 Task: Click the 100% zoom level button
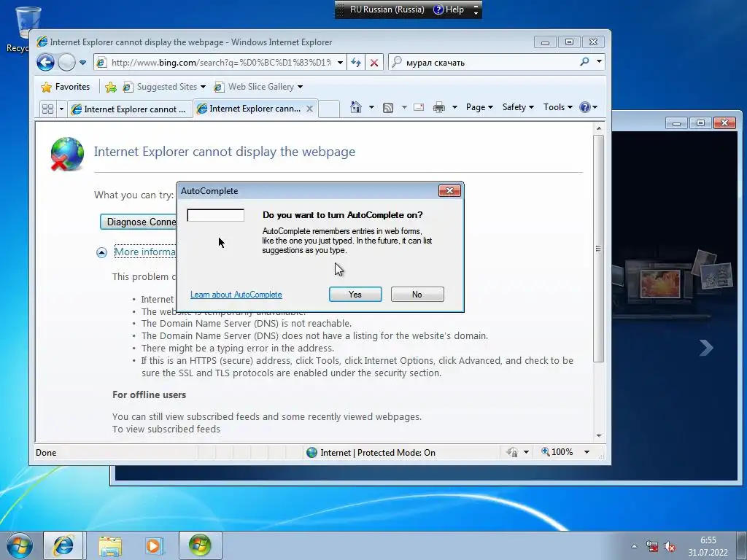pos(557,452)
